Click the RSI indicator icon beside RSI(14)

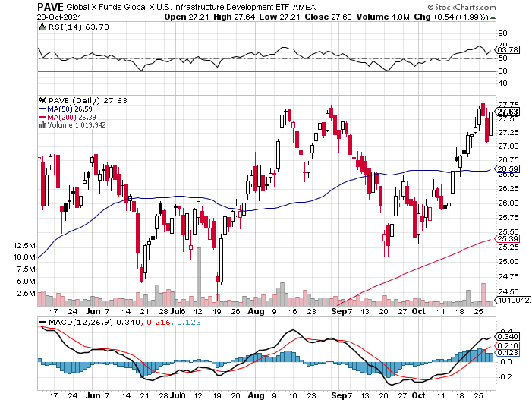(42, 27)
